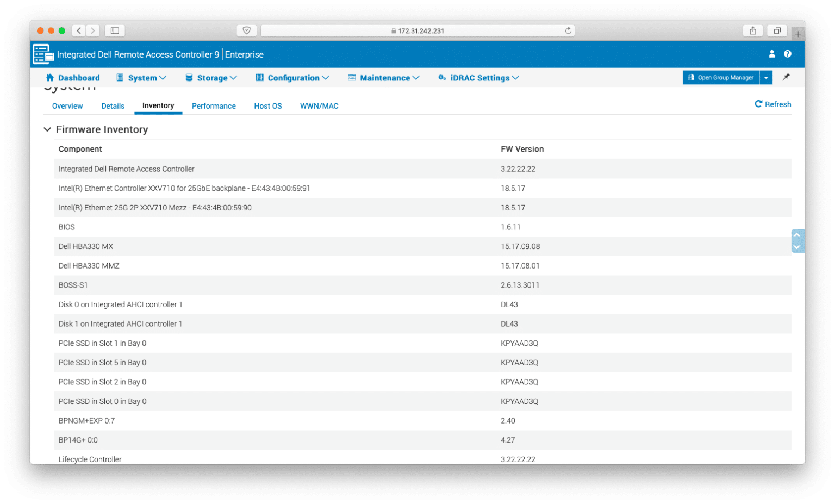Click the Safari back arrow
835x504 pixels.
(x=79, y=30)
